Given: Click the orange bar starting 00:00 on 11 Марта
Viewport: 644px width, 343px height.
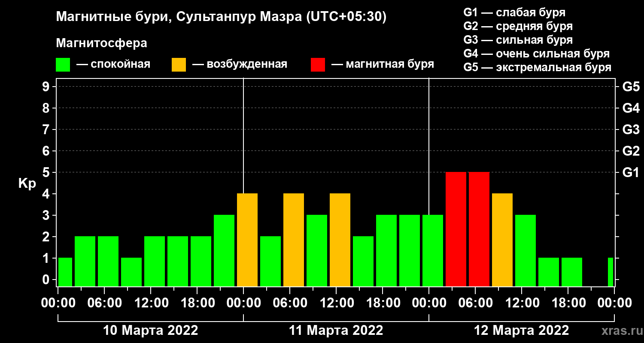Looking at the screenshot, I should tap(247, 240).
